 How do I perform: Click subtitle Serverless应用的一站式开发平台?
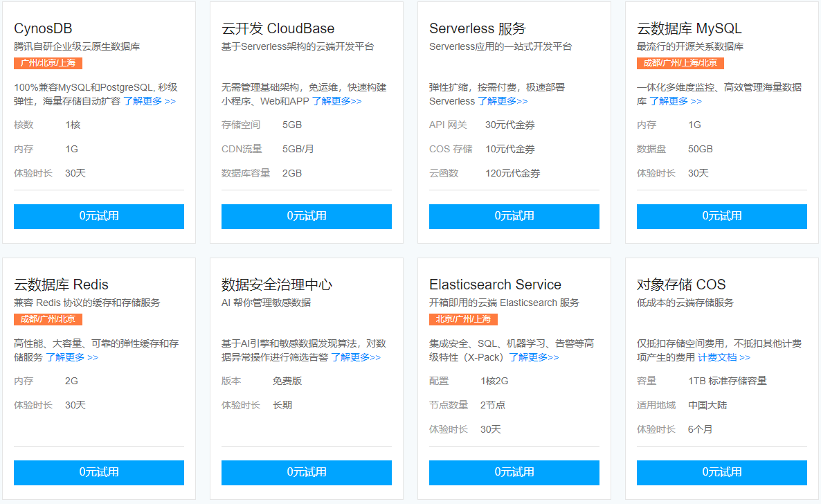[500, 46]
